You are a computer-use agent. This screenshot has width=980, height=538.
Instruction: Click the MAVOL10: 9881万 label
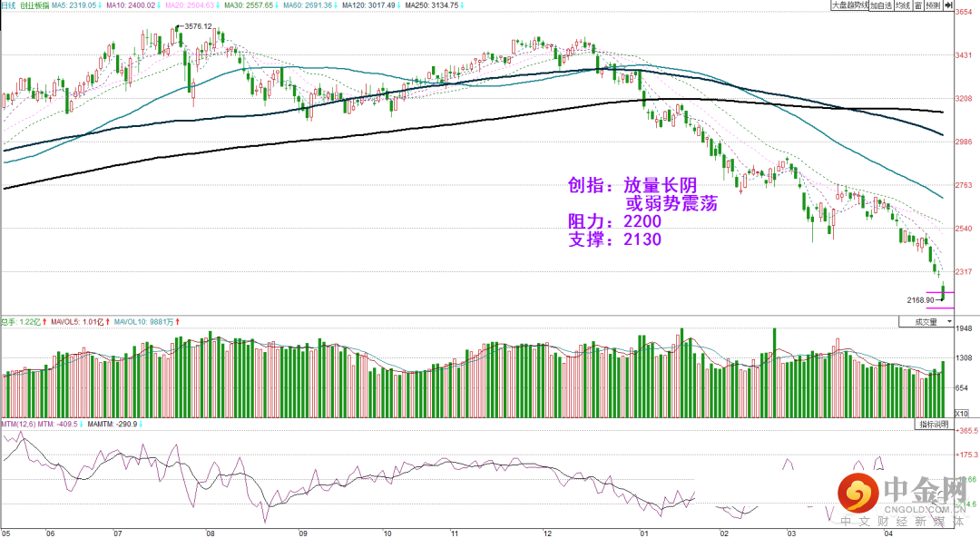pyautogui.click(x=143, y=322)
